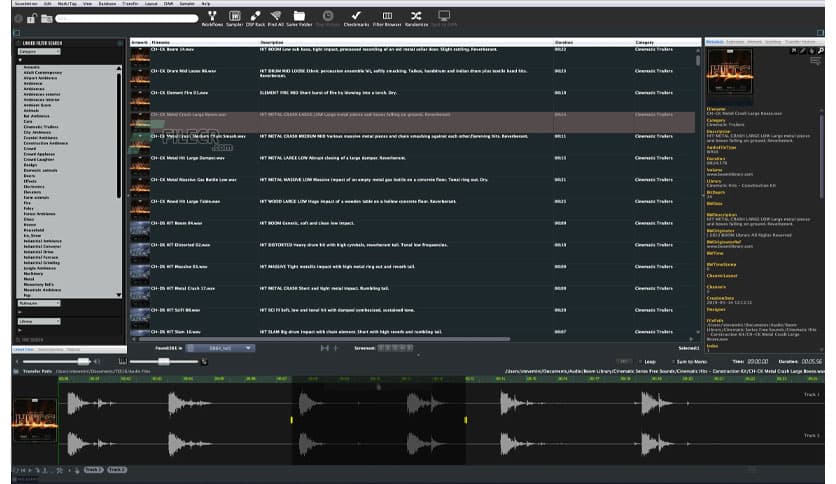Click the Find All toolbar icon
836x484 pixels.
tap(276, 18)
